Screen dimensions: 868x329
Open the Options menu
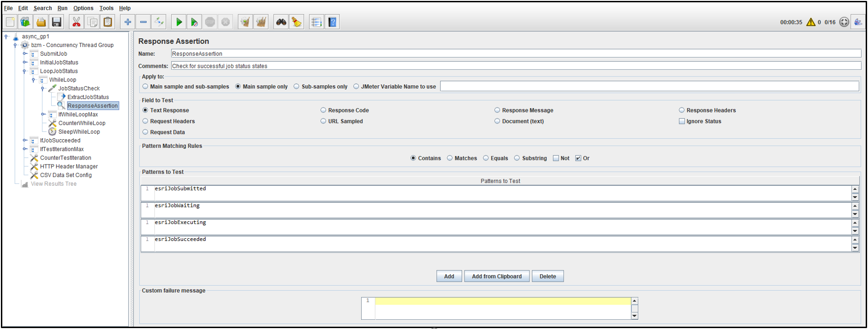[x=83, y=8]
